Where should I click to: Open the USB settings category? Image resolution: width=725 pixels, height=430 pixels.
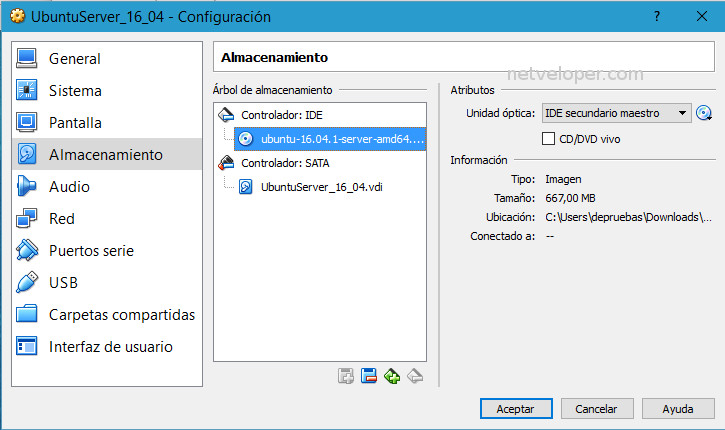[107, 283]
